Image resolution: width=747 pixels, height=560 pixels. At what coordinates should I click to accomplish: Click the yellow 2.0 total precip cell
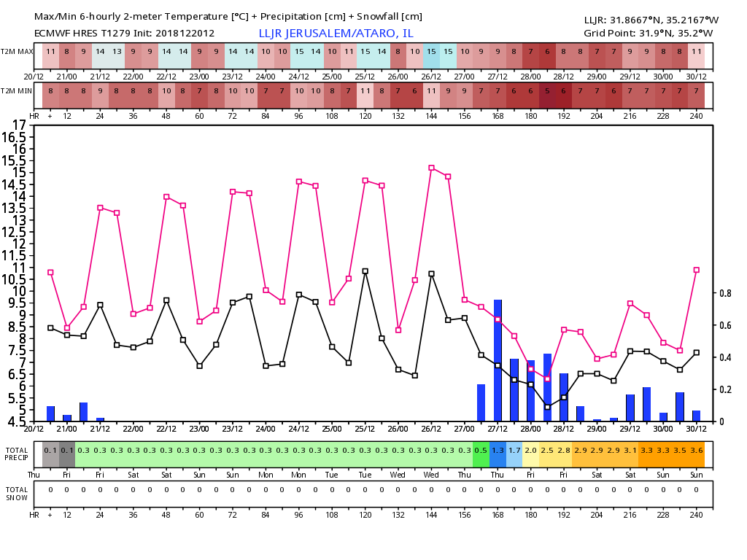click(x=531, y=451)
